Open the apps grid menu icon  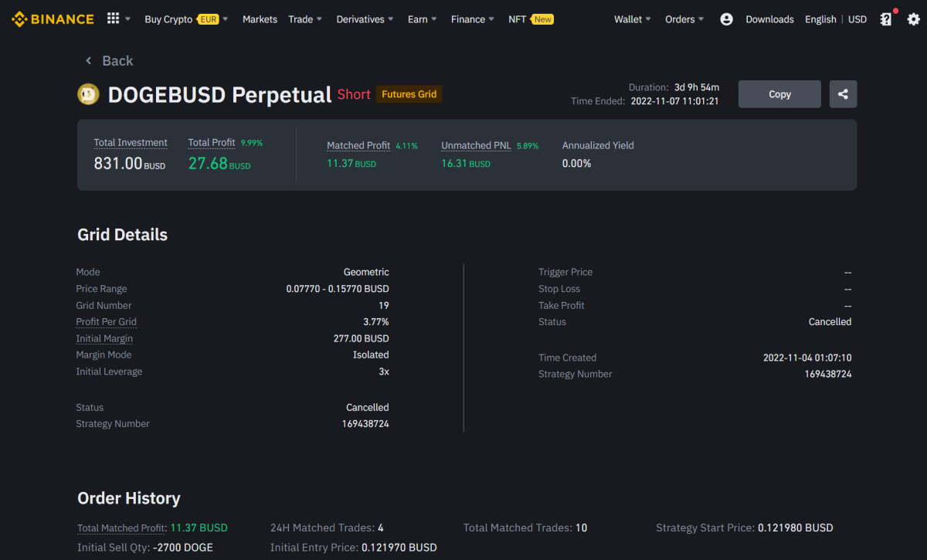pyautogui.click(x=113, y=19)
